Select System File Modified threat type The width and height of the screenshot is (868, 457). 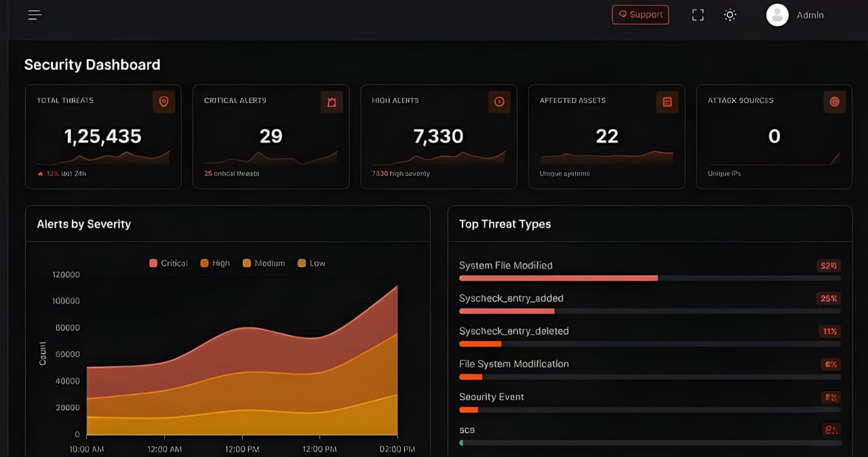(506, 265)
